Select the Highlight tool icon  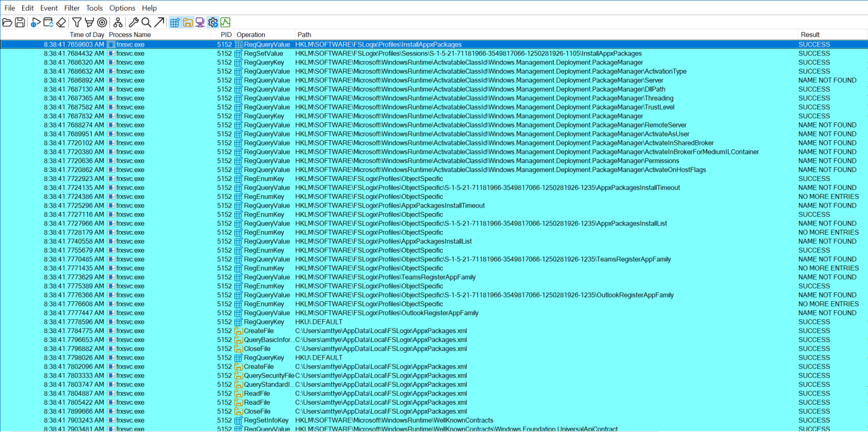pos(89,22)
